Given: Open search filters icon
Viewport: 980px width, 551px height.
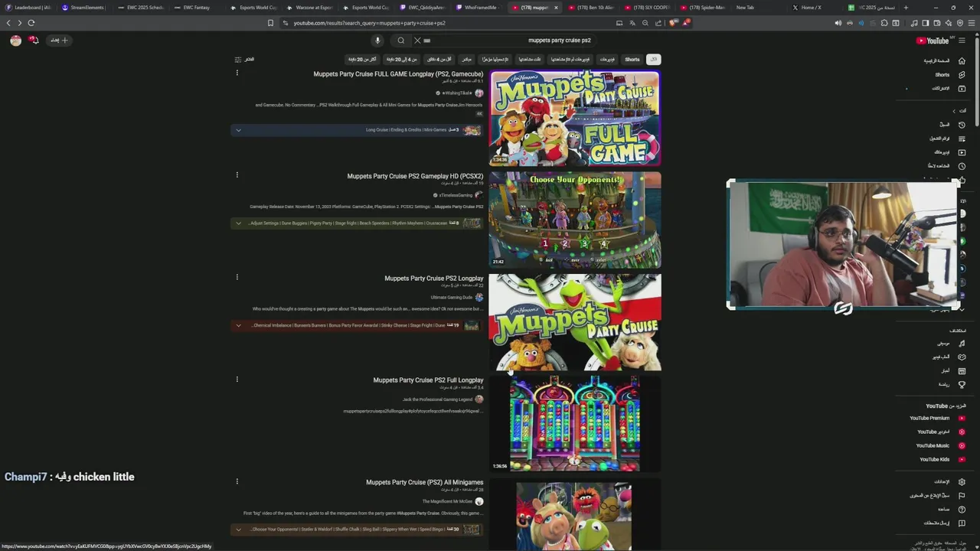Looking at the screenshot, I should 238,59.
